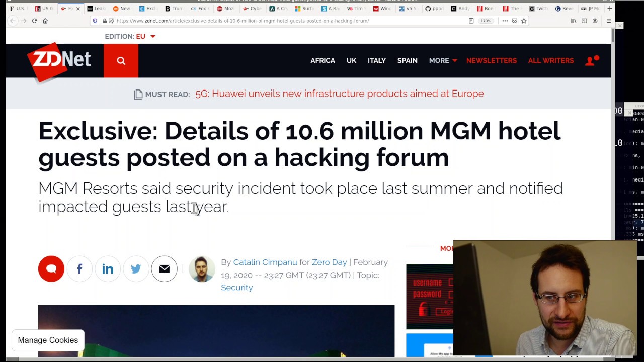644x362 pixels.
Task: Share the article by email
Action: tap(164, 269)
